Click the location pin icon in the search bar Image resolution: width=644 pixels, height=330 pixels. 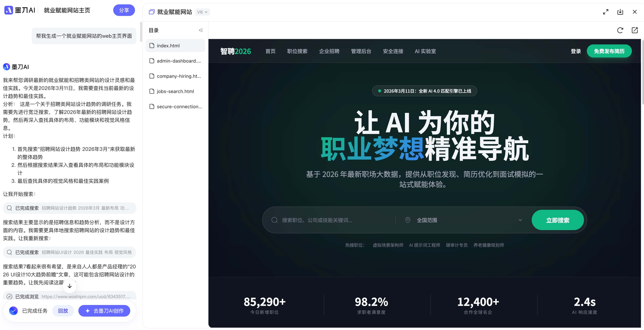[407, 220]
